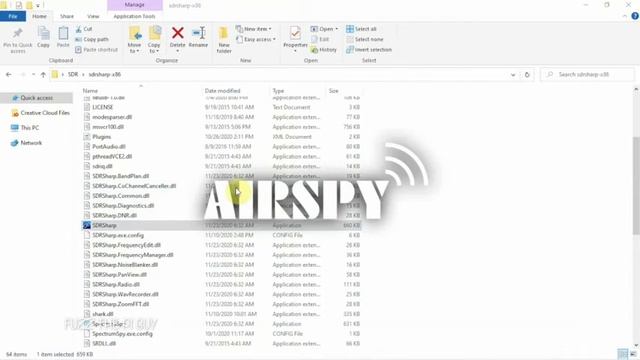The height and width of the screenshot is (360, 640).
Task: Expand address bar history dropdown
Action: (x=513, y=75)
